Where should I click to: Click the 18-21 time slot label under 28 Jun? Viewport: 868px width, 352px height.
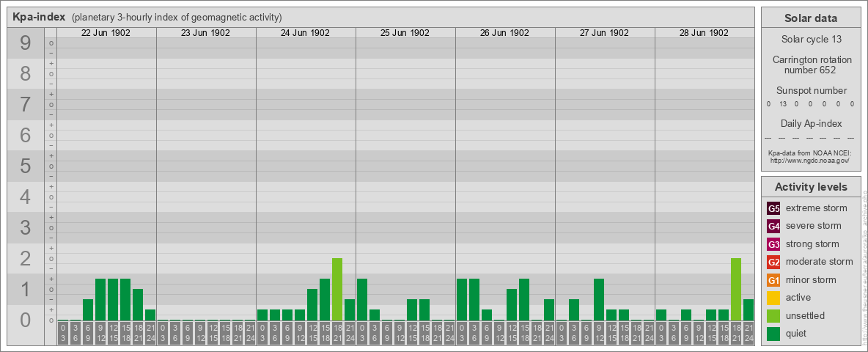click(736, 334)
